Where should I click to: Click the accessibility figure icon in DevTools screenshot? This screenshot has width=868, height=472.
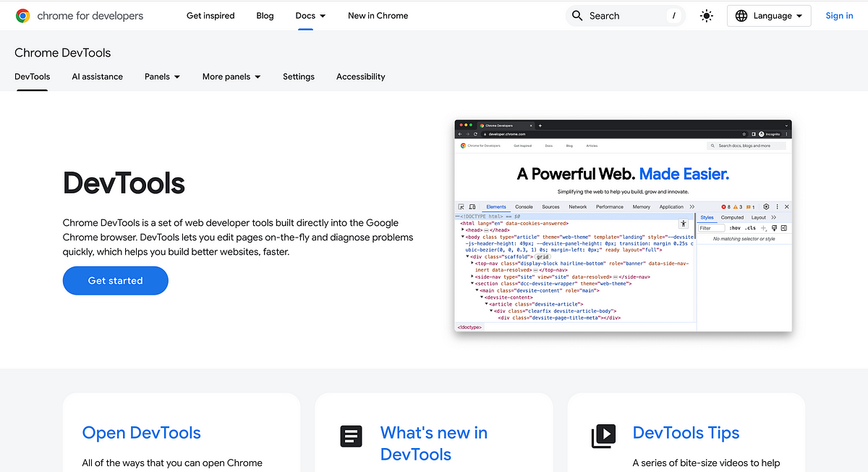click(683, 225)
